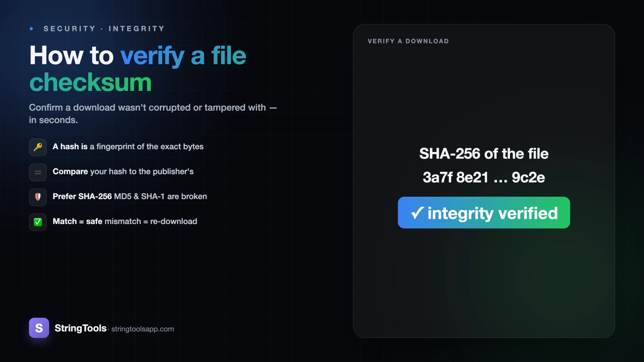This screenshot has height=362, width=644.
Task: Click the shield icon beside Prefer SHA-256
Action: pos(38,197)
